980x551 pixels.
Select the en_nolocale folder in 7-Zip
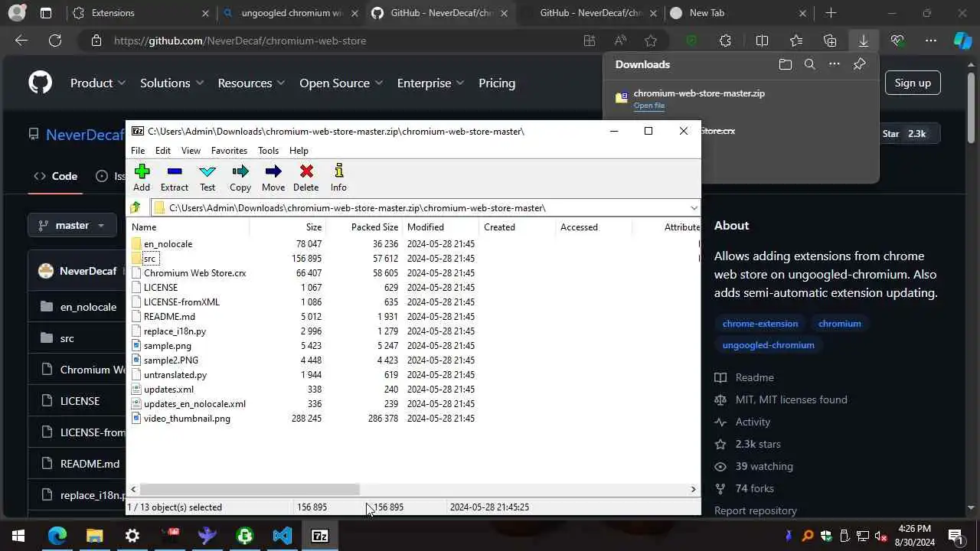[x=168, y=243]
